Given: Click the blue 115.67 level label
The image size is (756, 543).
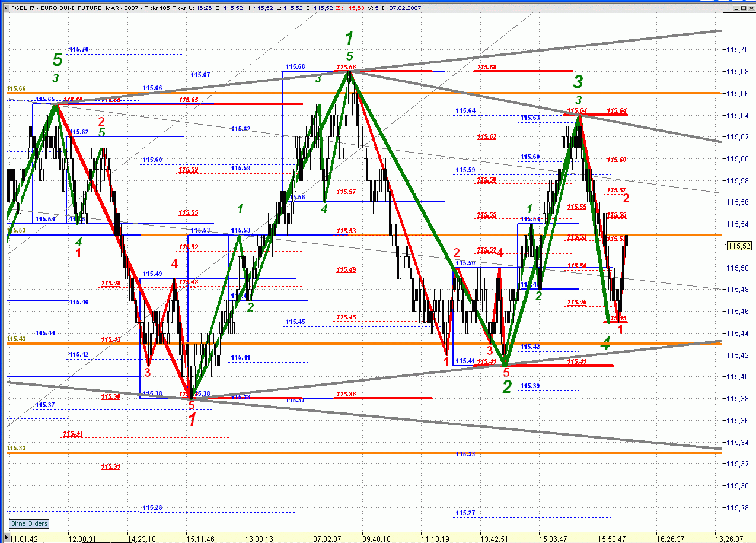Looking at the screenshot, I should click(x=200, y=75).
